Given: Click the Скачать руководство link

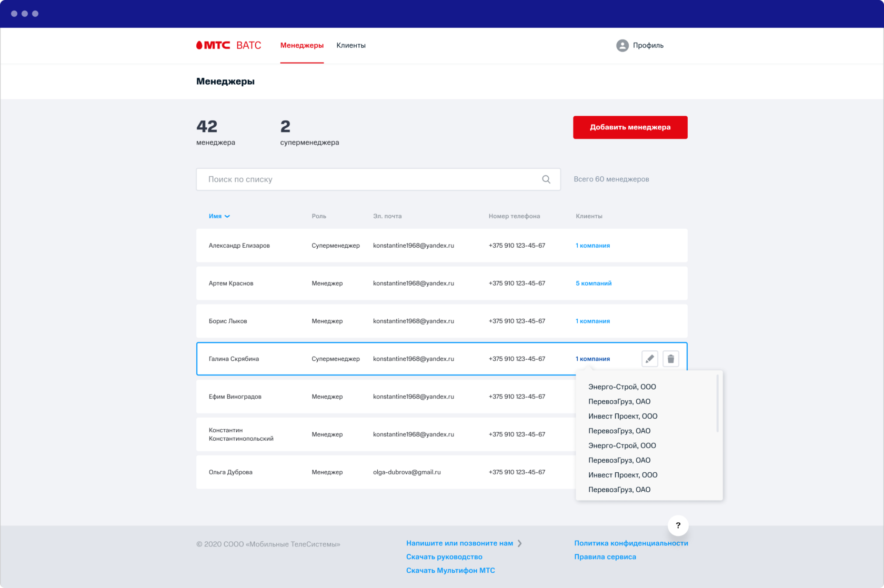Looking at the screenshot, I should coord(444,557).
